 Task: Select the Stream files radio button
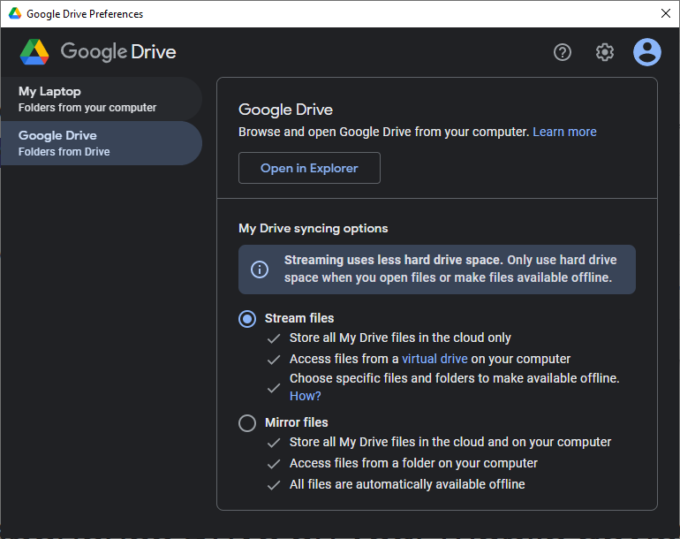pyautogui.click(x=247, y=319)
